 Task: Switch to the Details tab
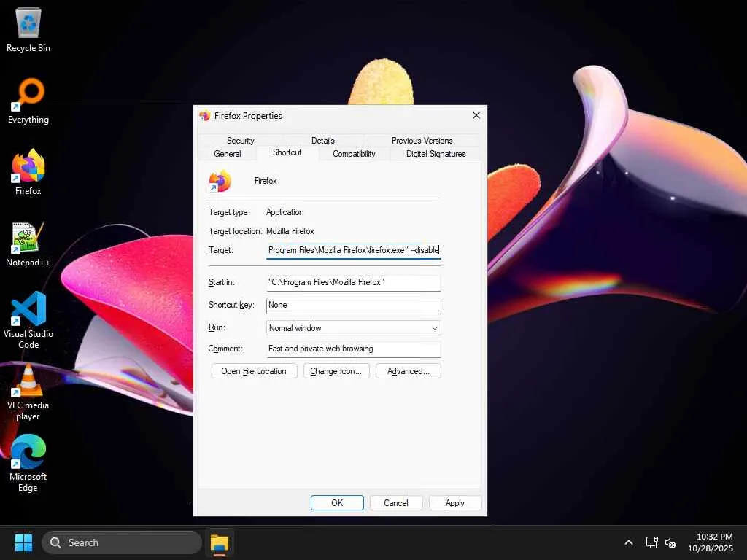point(323,141)
